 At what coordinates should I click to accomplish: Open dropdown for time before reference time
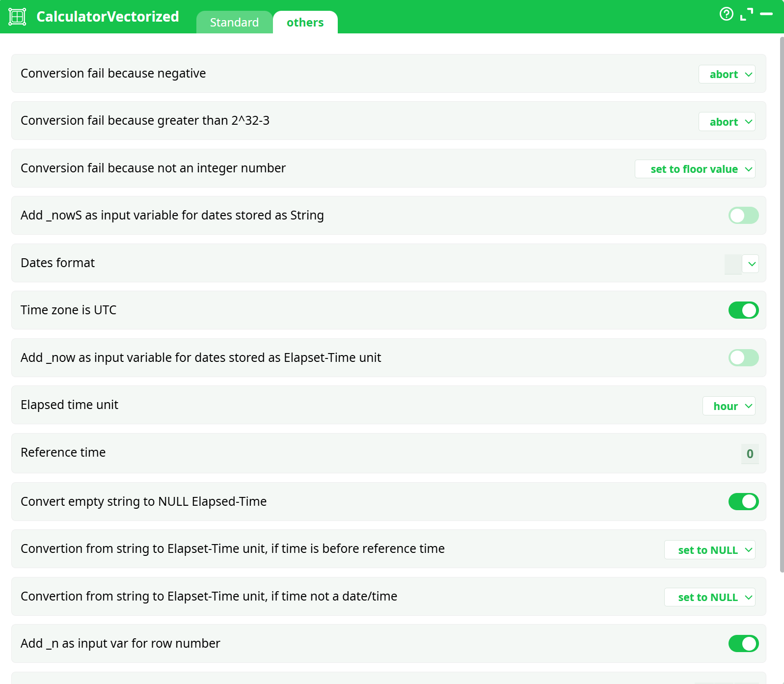pyautogui.click(x=709, y=550)
